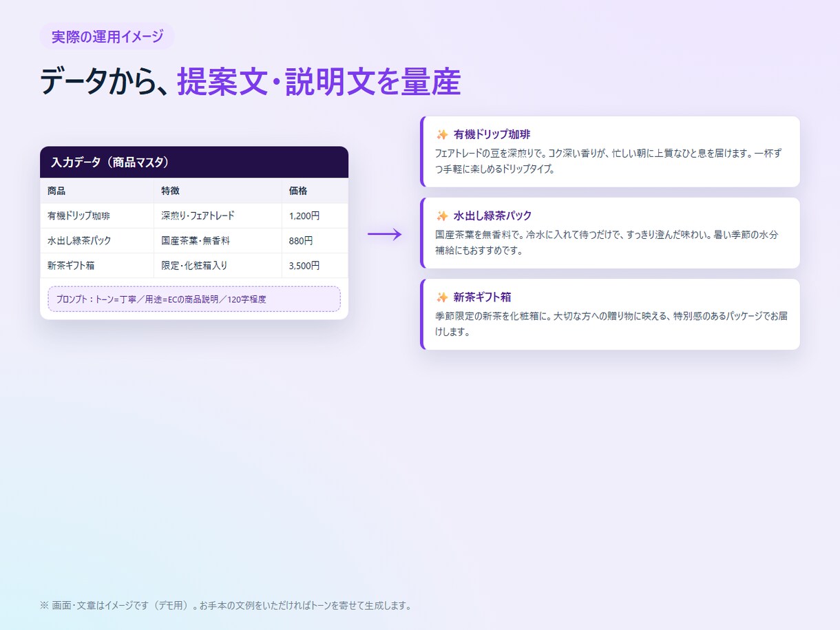
Task: Click the 水出し緑茶パック output card title
Action: pos(492,216)
